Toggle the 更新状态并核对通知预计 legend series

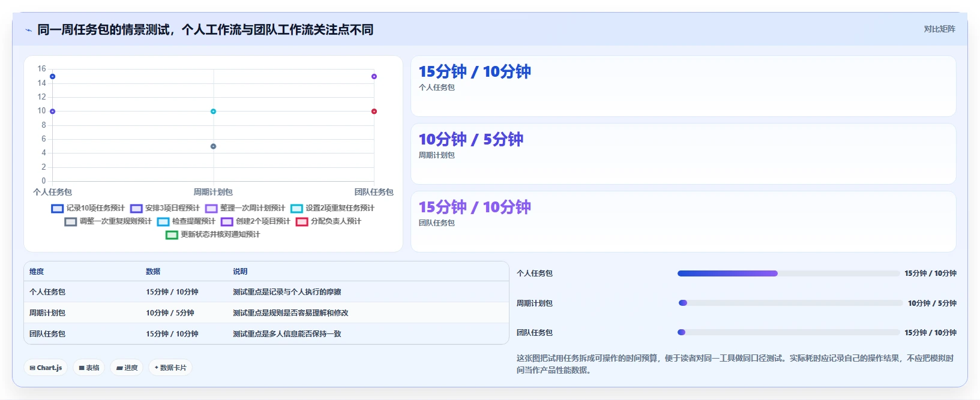point(213,234)
